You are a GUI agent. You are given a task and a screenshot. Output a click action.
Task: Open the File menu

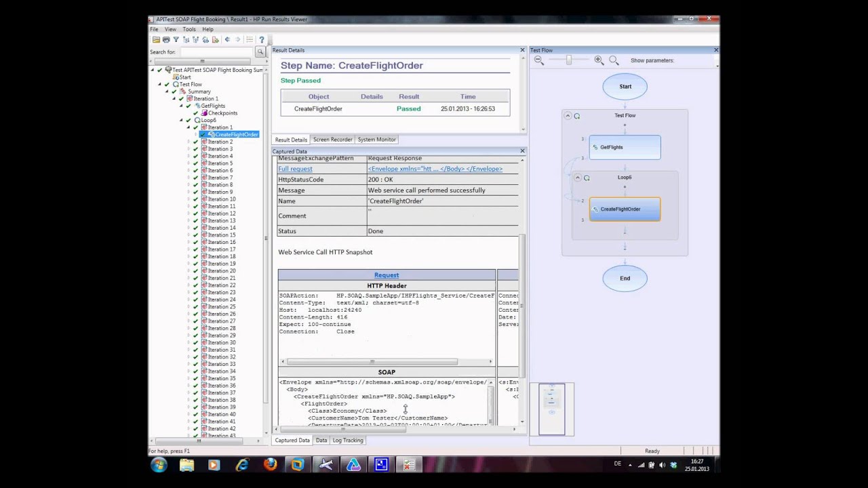(154, 29)
